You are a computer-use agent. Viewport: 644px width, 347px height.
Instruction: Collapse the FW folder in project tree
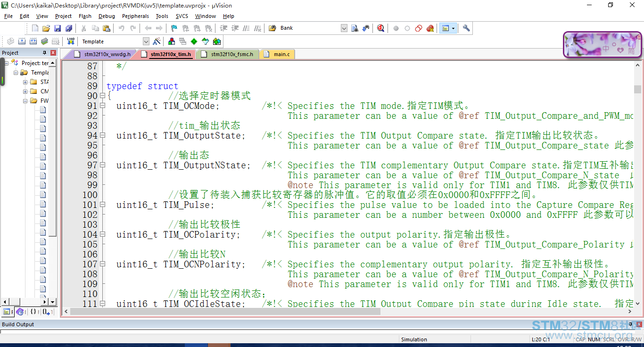(x=25, y=101)
